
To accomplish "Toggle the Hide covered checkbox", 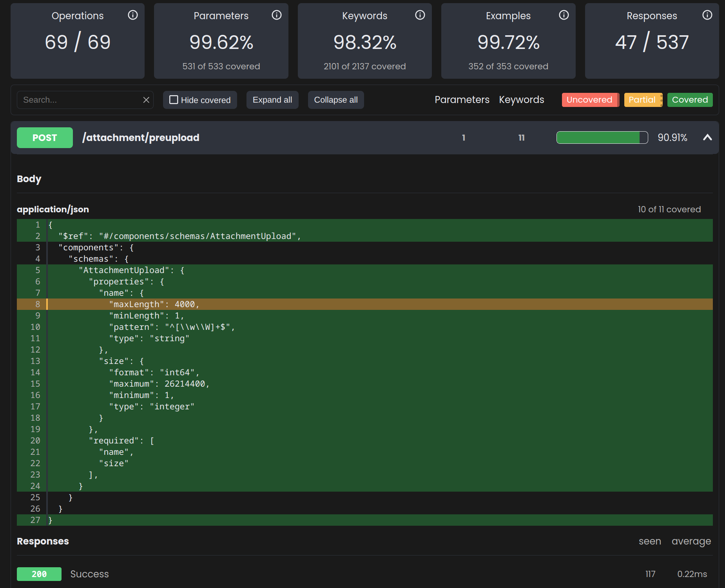I will tap(174, 100).
